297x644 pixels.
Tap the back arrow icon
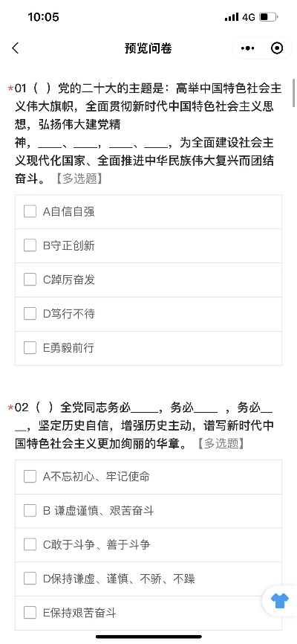click(16, 48)
